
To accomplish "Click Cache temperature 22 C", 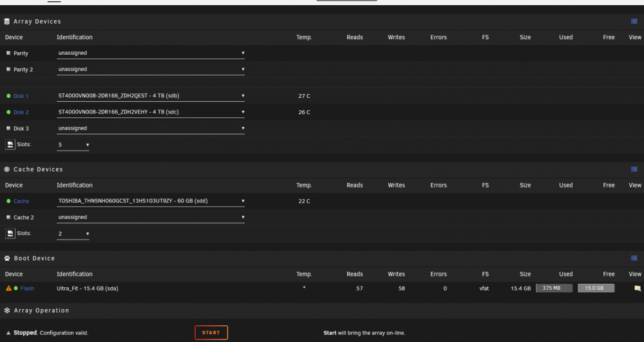I will [x=305, y=201].
